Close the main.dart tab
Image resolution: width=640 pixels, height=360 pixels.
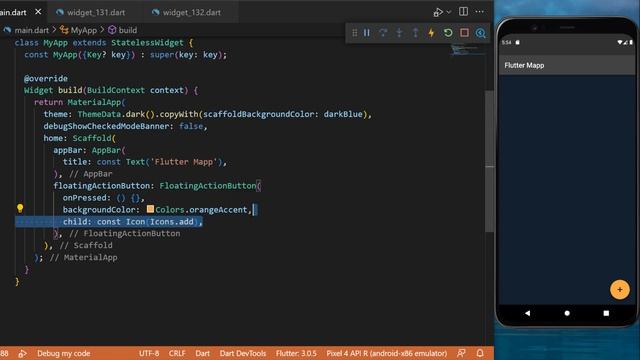point(38,12)
